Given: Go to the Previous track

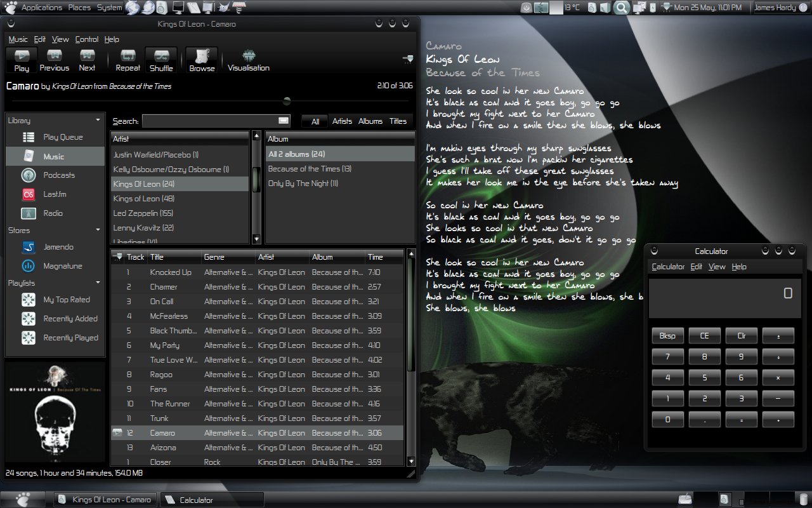Looking at the screenshot, I should coord(55,60).
